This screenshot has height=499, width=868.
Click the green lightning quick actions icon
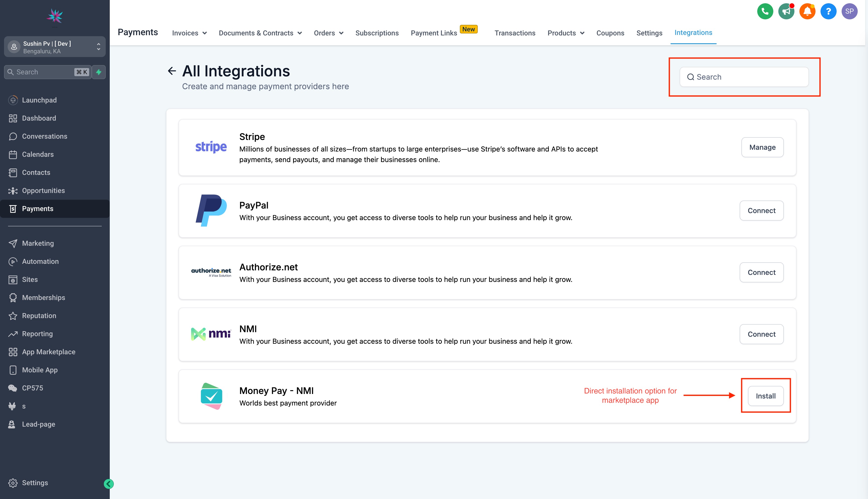[x=99, y=72]
